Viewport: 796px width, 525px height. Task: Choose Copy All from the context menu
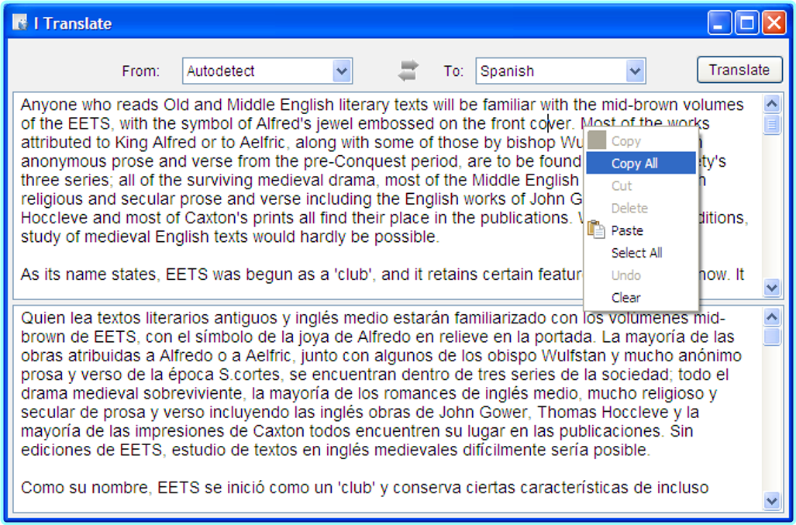point(641,163)
